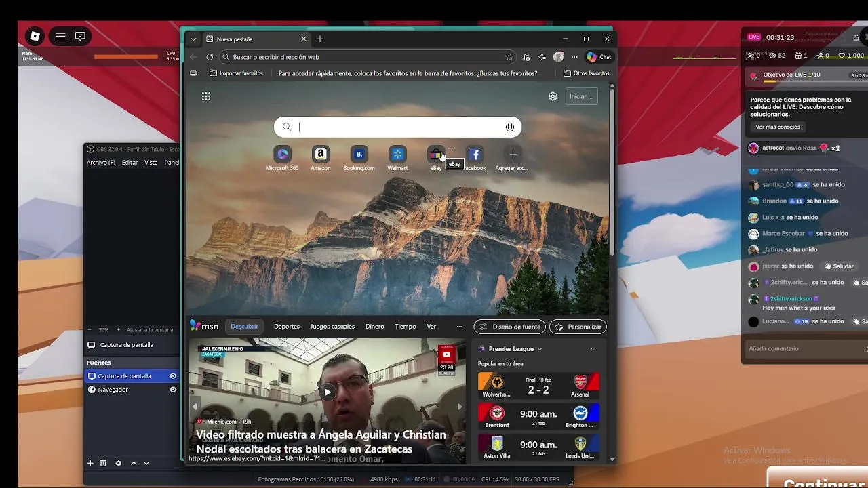Open the eBay quick link
The height and width of the screenshot is (488, 868).
[x=436, y=159]
